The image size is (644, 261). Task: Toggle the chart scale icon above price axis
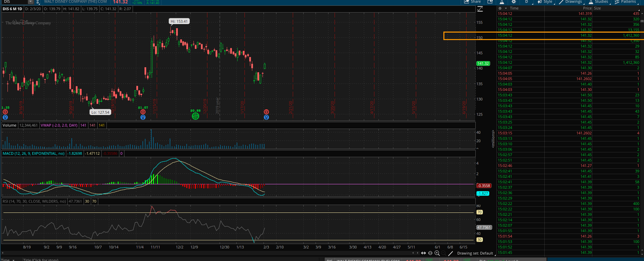click(x=480, y=9)
